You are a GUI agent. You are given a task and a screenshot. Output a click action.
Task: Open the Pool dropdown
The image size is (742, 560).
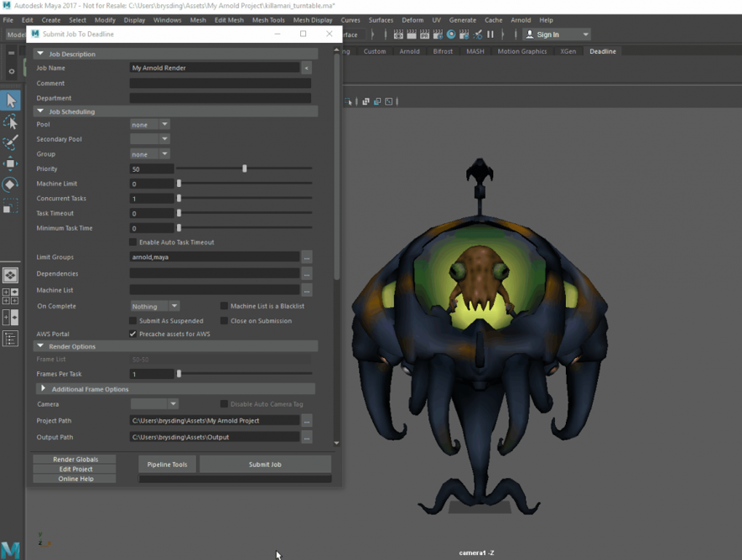pyautogui.click(x=150, y=124)
